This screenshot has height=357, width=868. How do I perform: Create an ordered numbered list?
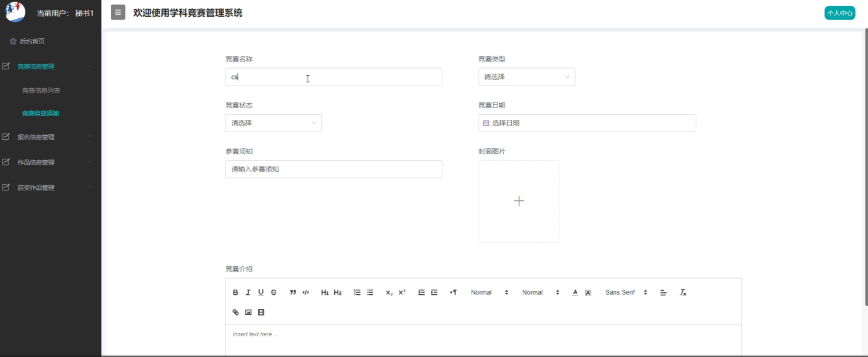(x=357, y=293)
